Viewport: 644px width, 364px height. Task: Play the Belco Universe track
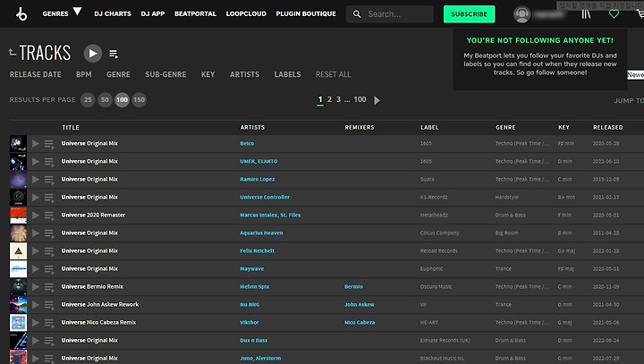(35, 144)
